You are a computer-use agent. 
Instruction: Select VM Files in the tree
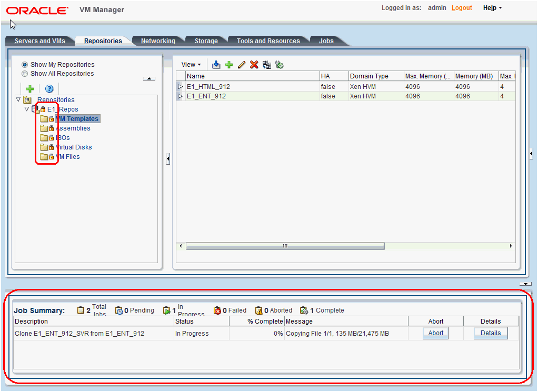67,157
